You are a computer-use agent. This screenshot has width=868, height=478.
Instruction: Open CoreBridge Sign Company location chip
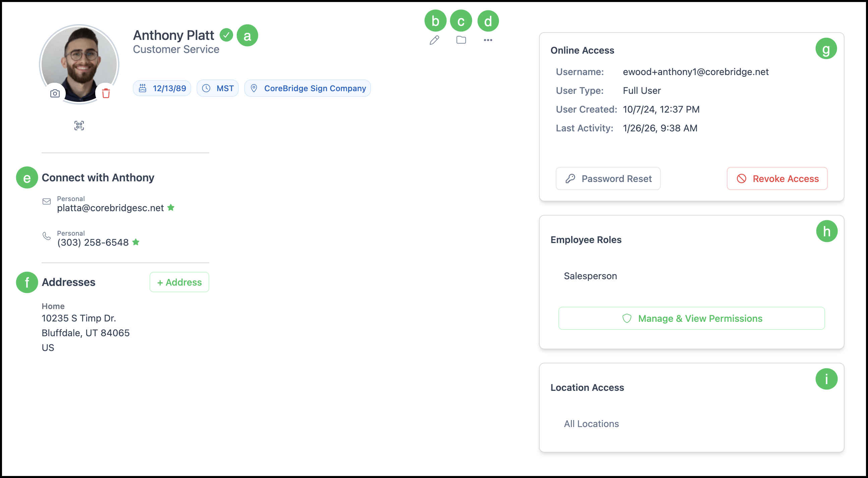307,88
